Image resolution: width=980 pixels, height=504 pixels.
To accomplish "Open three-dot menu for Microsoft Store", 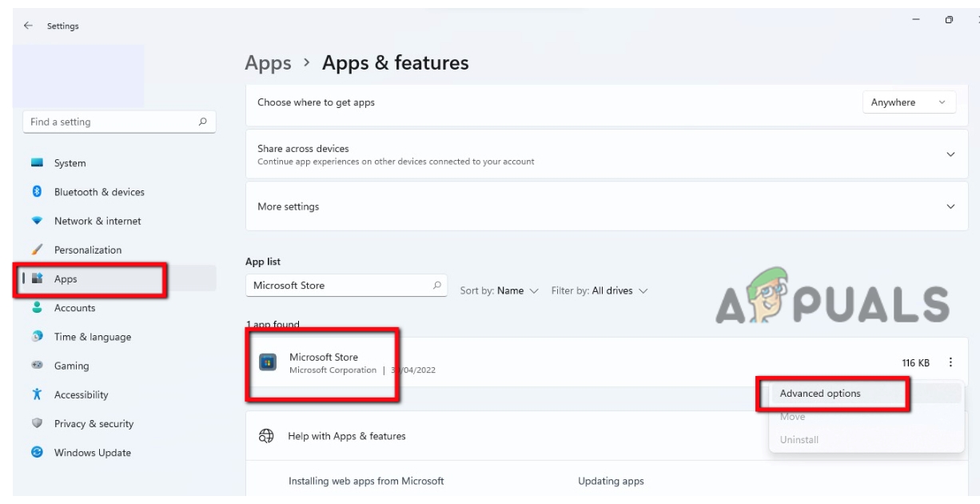I will 950,362.
